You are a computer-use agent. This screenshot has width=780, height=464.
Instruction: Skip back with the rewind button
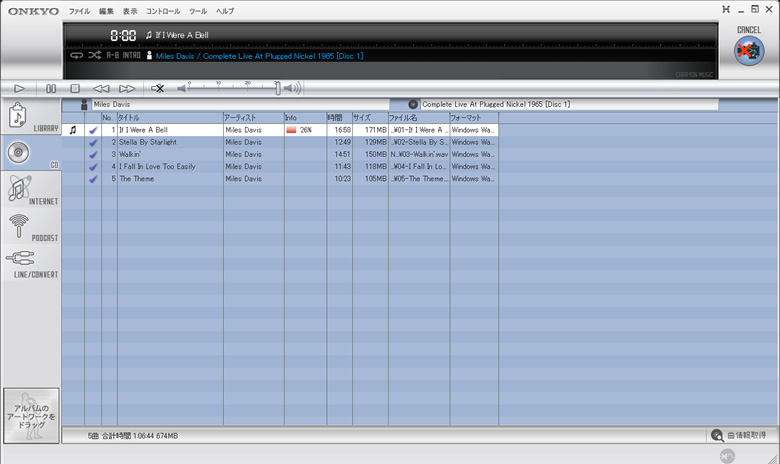coord(101,89)
